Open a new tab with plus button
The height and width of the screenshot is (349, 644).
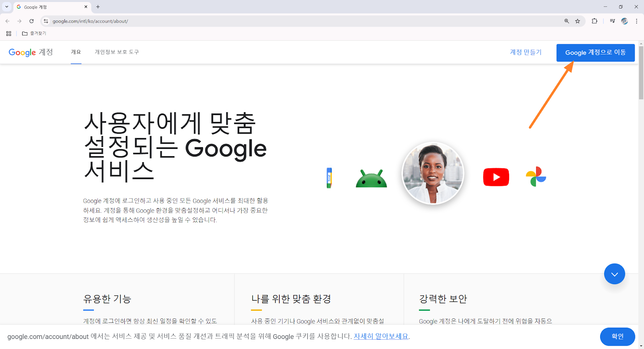[98, 7]
